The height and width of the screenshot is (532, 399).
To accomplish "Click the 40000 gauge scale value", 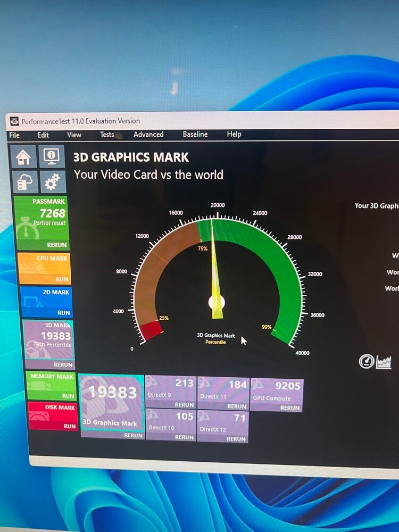I will [302, 353].
